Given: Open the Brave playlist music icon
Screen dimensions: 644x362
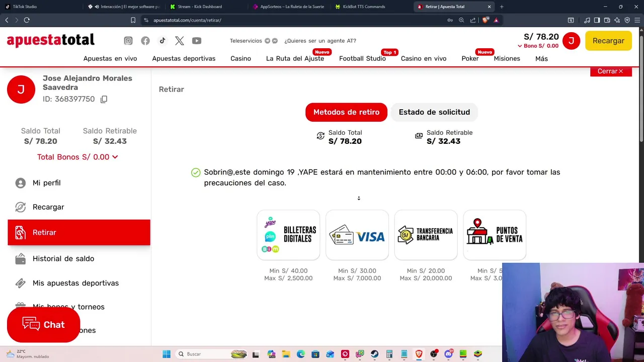Looking at the screenshot, I should point(587,20).
